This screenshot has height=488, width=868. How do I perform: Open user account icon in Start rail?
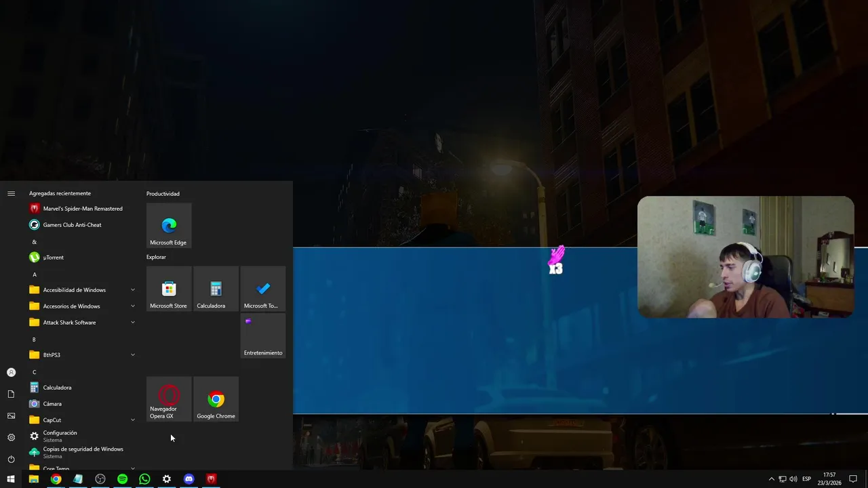[x=11, y=372]
